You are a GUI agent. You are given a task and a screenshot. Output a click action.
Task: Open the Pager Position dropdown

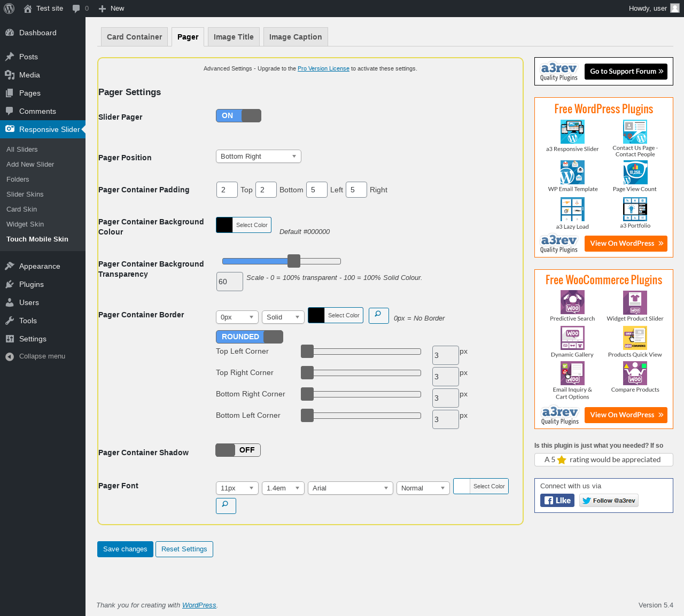[258, 156]
